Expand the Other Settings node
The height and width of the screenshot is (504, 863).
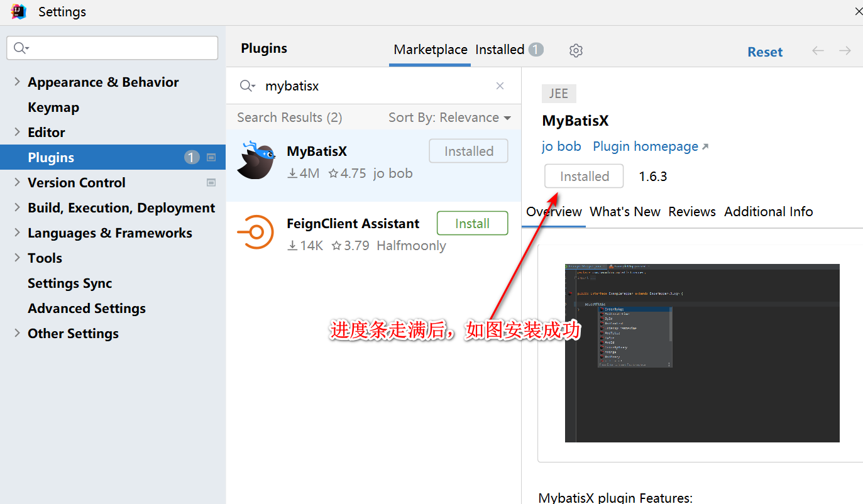(x=17, y=333)
